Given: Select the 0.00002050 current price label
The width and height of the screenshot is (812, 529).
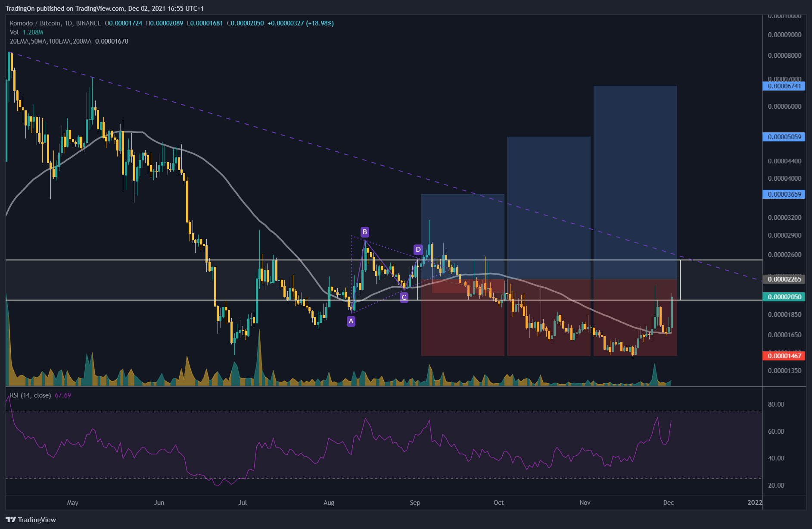Looking at the screenshot, I should click(x=784, y=297).
